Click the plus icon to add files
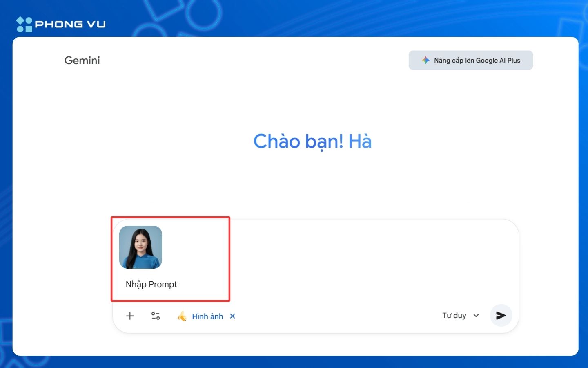 (x=130, y=316)
